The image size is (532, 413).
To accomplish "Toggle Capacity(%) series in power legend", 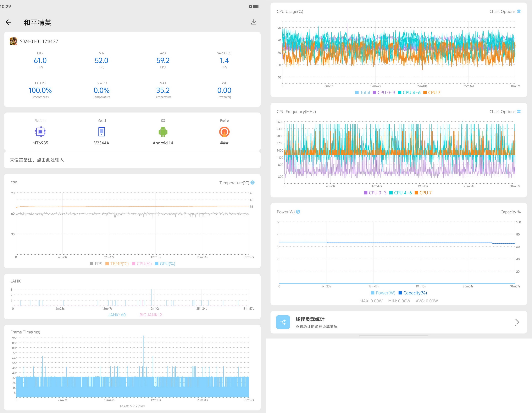I will coord(413,293).
